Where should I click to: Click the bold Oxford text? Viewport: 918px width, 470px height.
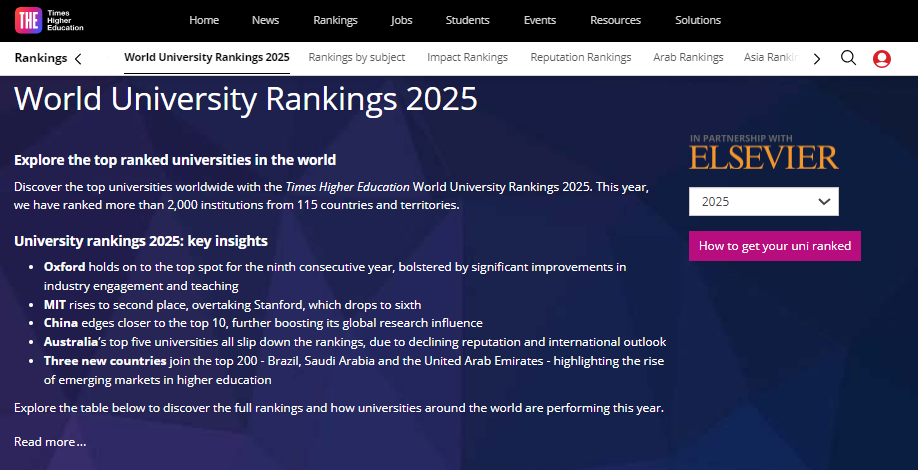pos(64,267)
